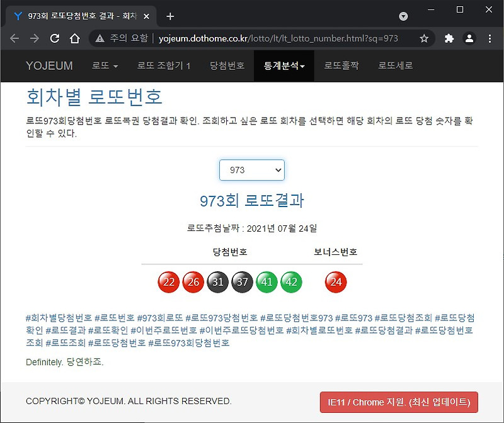
Task: Open the 로또홀짝 menu item
Action: [341, 65]
